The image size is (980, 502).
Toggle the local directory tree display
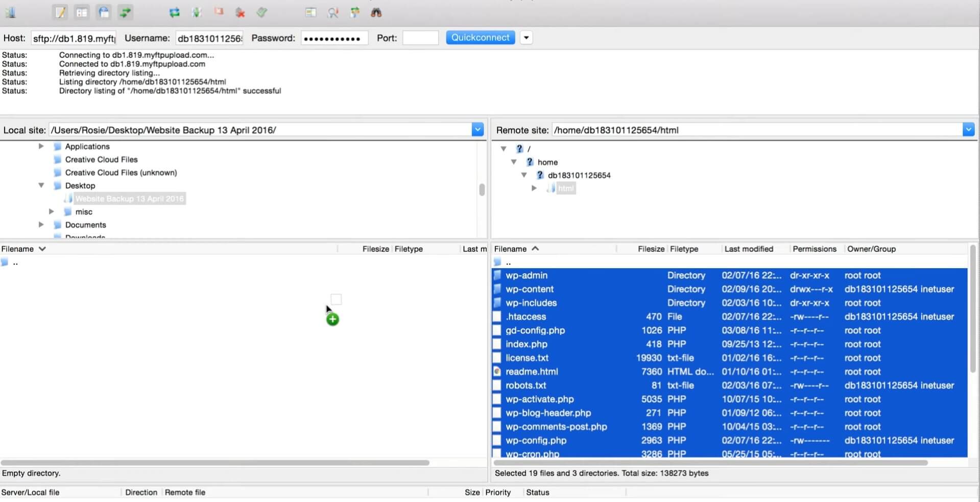point(82,12)
